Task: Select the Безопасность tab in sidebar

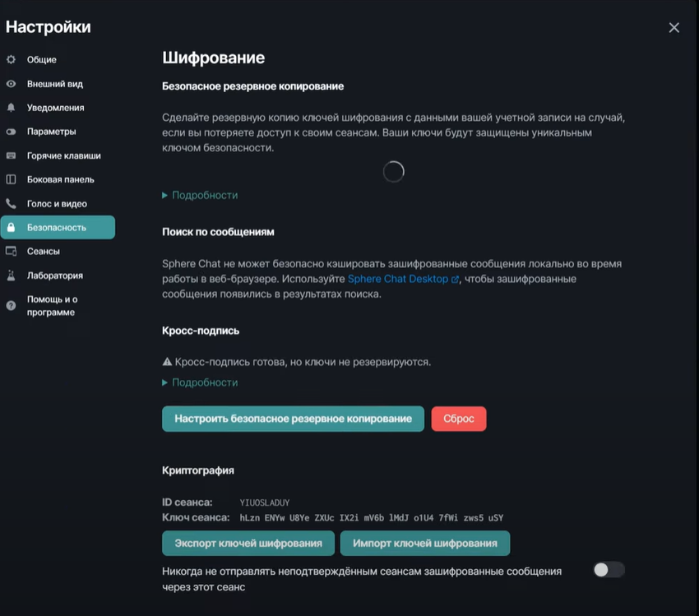Action: click(x=58, y=227)
